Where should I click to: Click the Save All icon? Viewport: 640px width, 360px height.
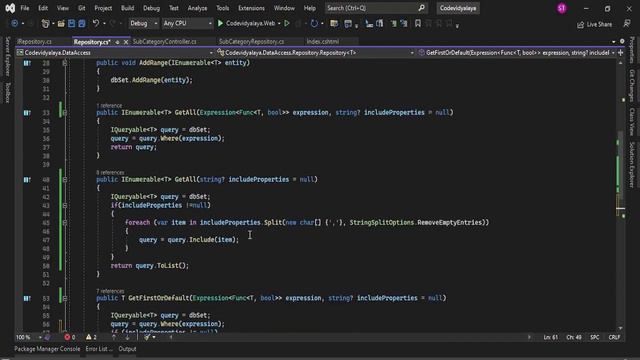82,24
